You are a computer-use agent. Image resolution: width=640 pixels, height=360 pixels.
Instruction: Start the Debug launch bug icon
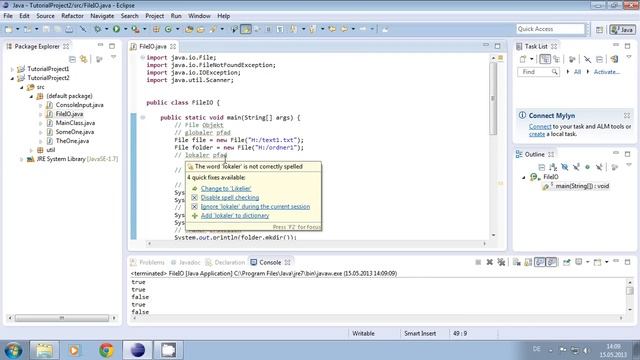[97, 29]
